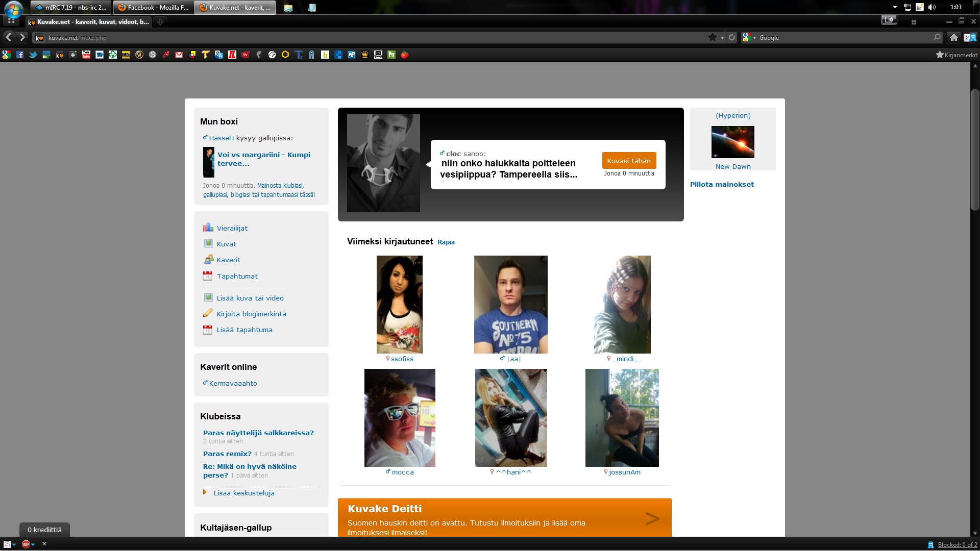Click the Twitter bird bookmark icon
This screenshot has height=551, width=980.
point(33,55)
